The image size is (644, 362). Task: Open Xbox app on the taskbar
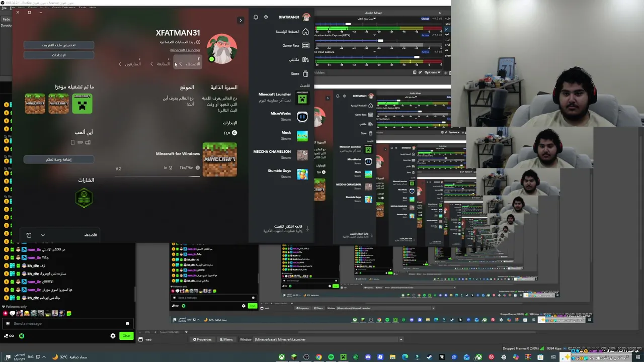click(x=282, y=357)
